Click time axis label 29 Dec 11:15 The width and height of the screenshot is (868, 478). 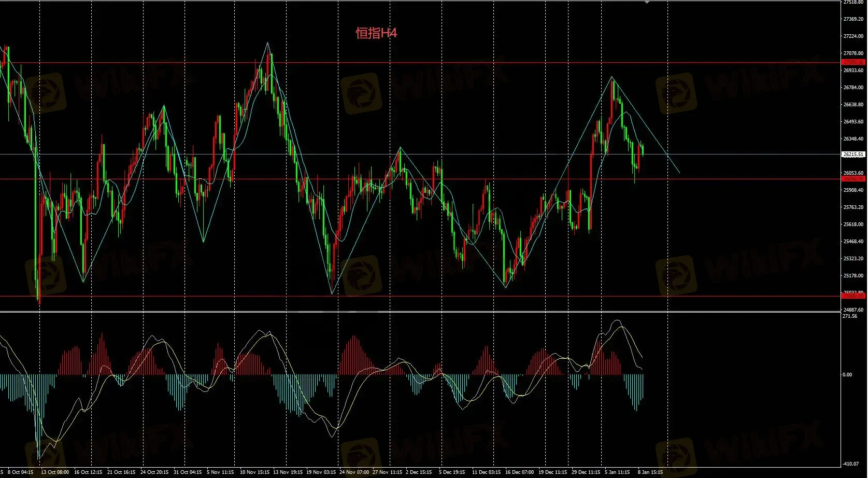coord(586,472)
